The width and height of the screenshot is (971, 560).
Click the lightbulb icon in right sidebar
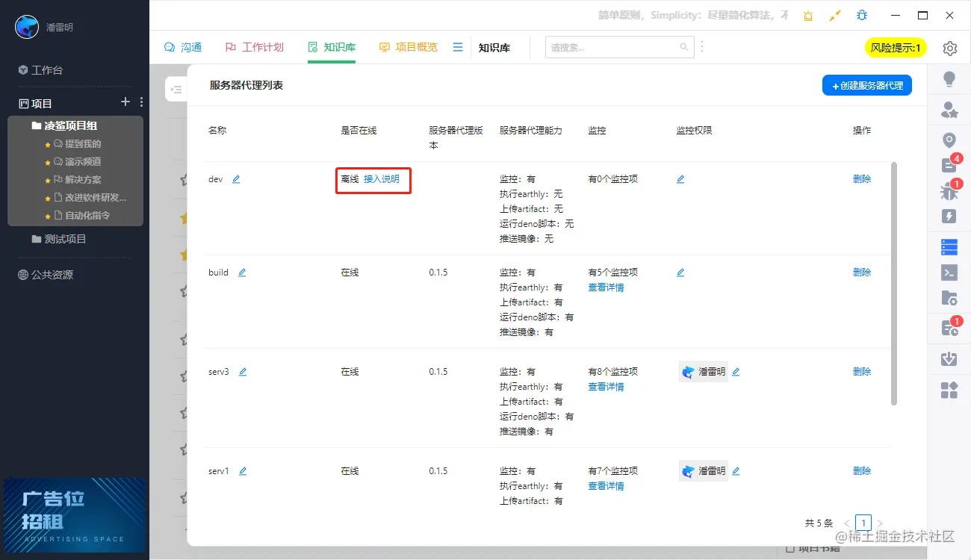click(949, 79)
